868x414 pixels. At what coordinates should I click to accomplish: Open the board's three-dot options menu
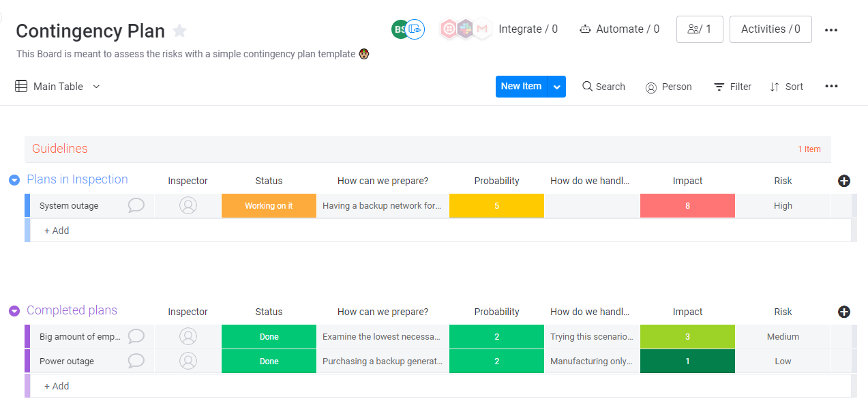pyautogui.click(x=830, y=30)
